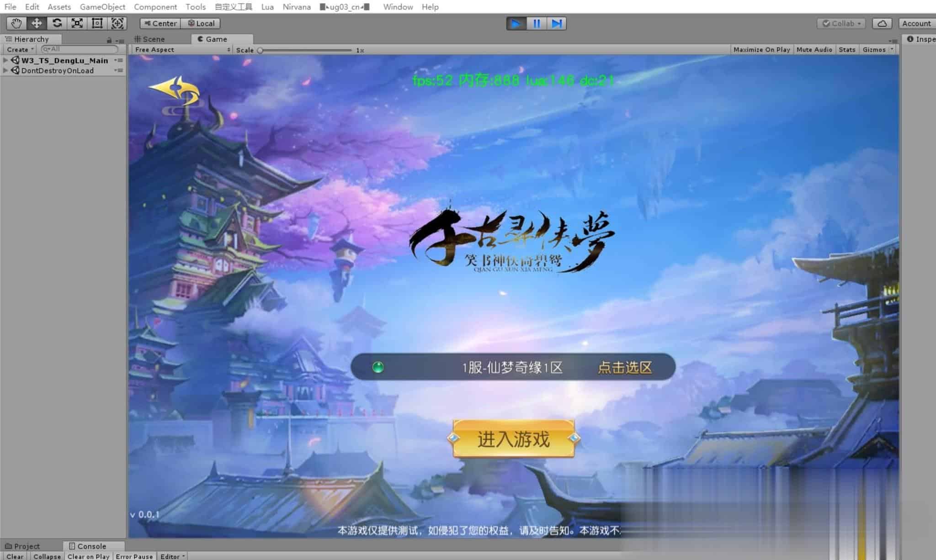Image resolution: width=936 pixels, height=560 pixels.
Task: Select DontDestroyOnLoad in the Hierarchy
Action: click(x=57, y=70)
